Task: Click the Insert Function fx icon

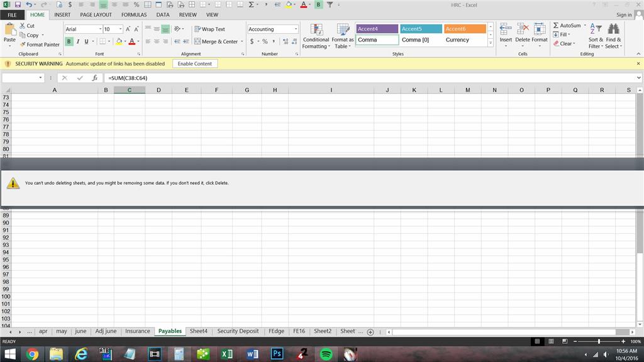Action: [x=94, y=78]
